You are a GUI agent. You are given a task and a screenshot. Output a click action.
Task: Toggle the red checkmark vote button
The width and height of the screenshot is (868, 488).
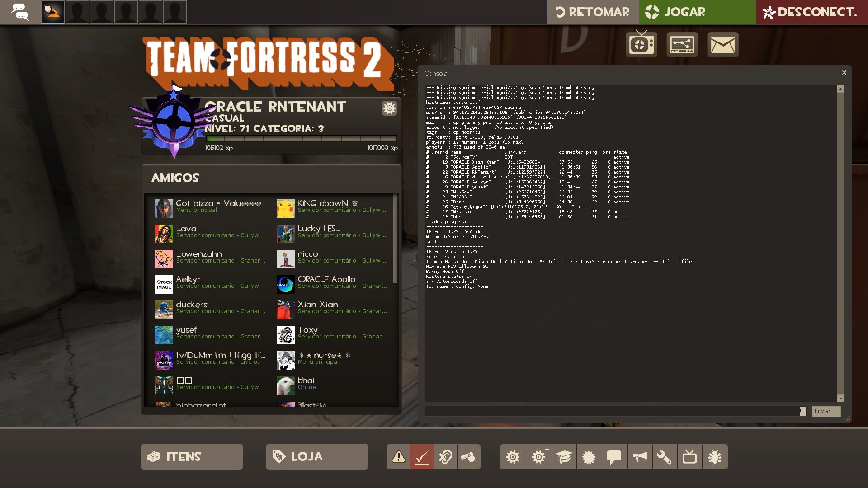421,457
